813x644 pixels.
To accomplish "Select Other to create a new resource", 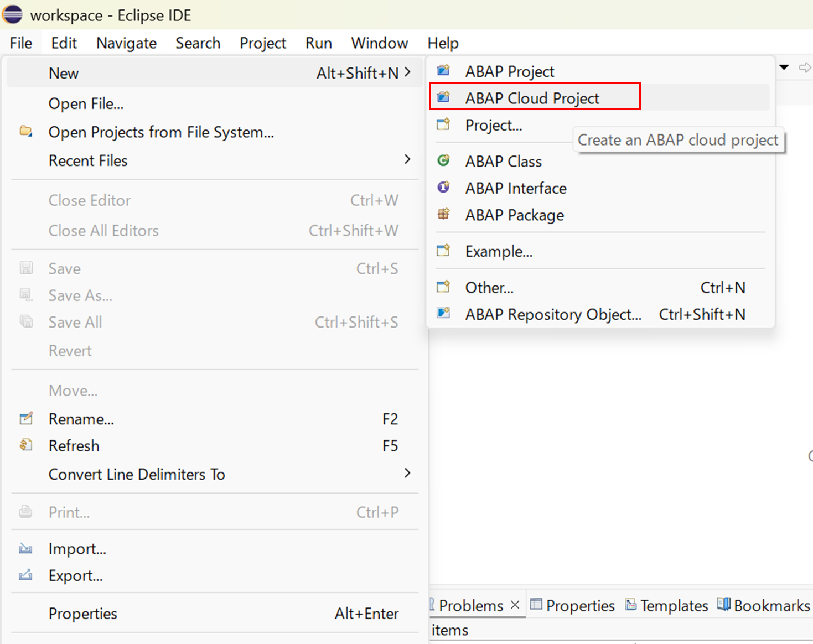I will [488, 287].
